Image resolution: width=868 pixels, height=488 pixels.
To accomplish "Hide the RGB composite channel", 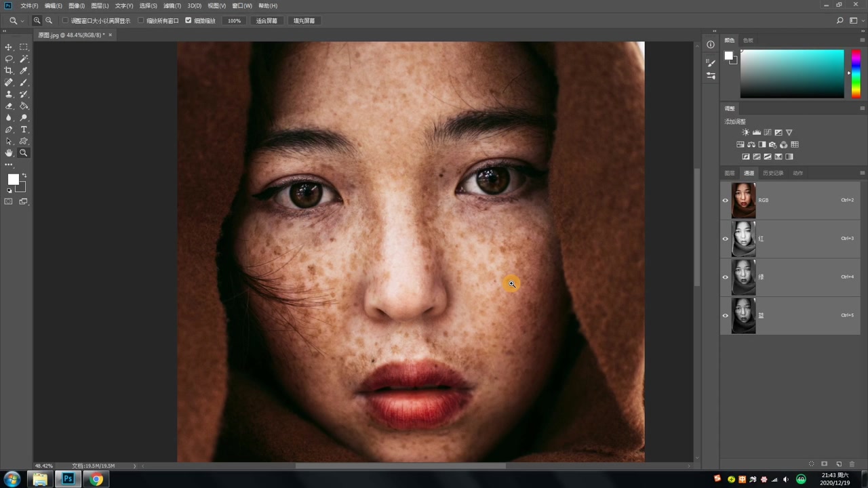I will tap(726, 200).
